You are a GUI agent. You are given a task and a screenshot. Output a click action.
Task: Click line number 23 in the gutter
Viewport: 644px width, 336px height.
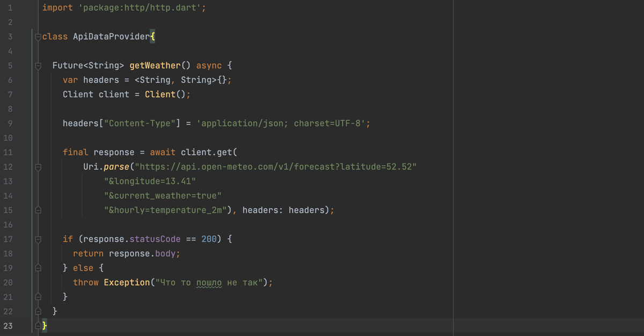pyautogui.click(x=8, y=326)
